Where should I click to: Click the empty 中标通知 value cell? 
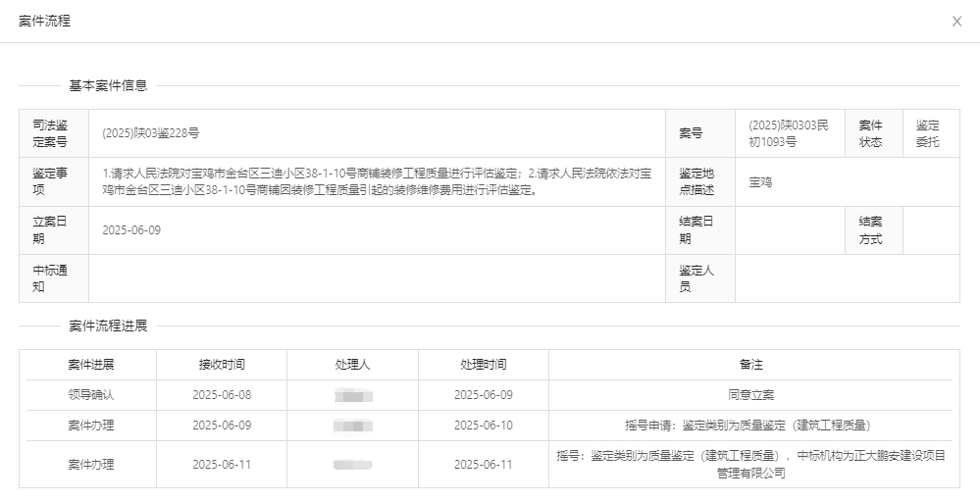pyautogui.click(x=377, y=278)
